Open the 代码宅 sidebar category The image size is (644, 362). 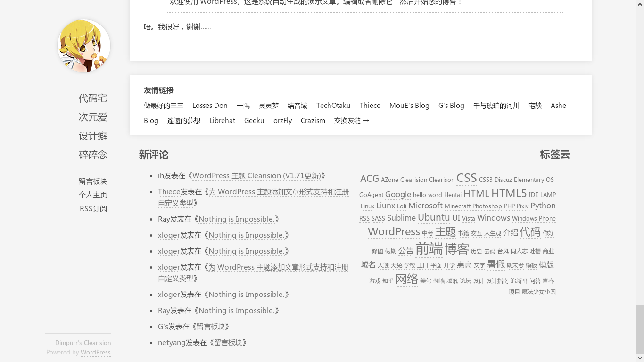(x=92, y=98)
